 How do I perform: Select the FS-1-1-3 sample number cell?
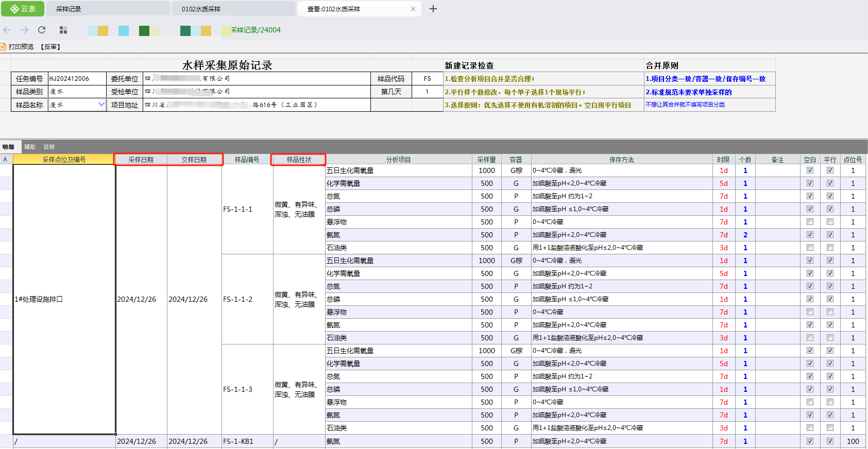pos(247,389)
